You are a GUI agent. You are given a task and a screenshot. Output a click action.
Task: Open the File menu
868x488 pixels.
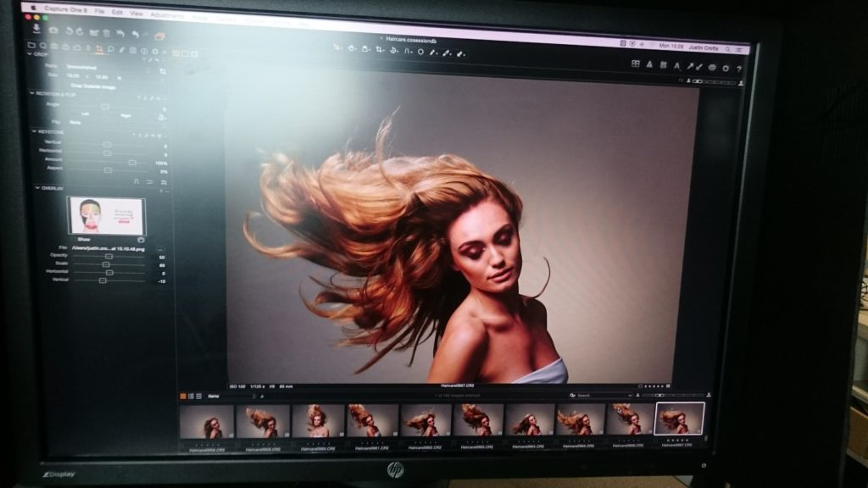pos(99,12)
